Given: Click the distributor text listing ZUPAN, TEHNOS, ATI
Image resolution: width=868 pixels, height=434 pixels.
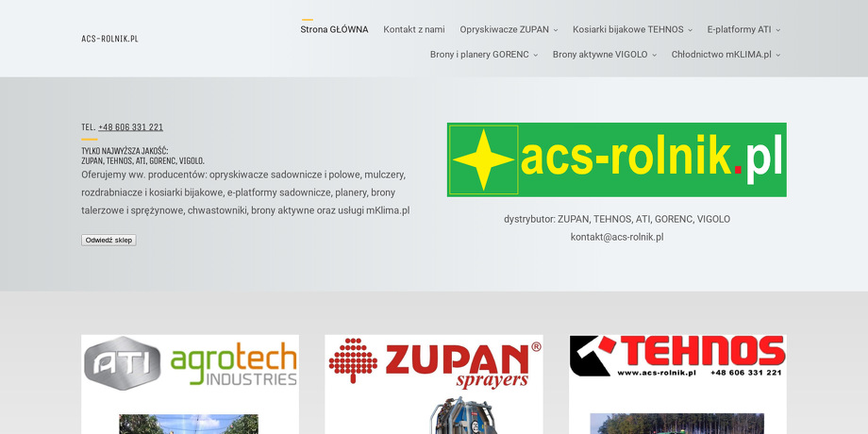Looking at the screenshot, I should point(617,219).
